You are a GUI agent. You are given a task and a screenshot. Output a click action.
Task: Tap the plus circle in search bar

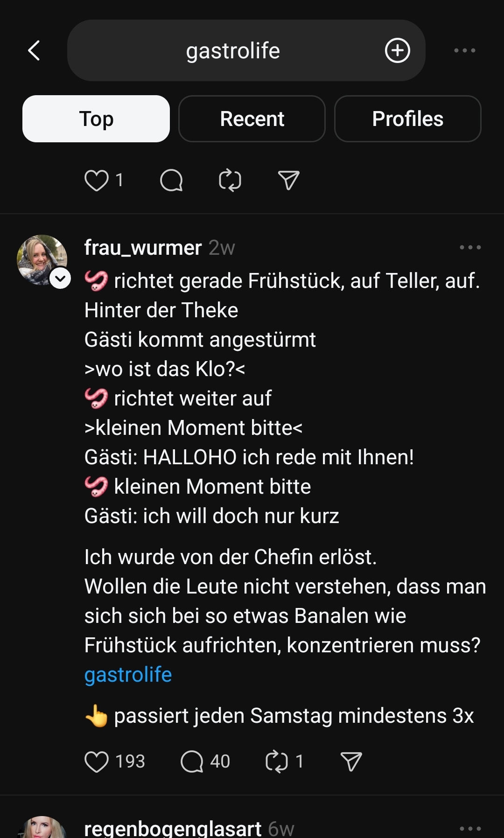click(x=397, y=50)
